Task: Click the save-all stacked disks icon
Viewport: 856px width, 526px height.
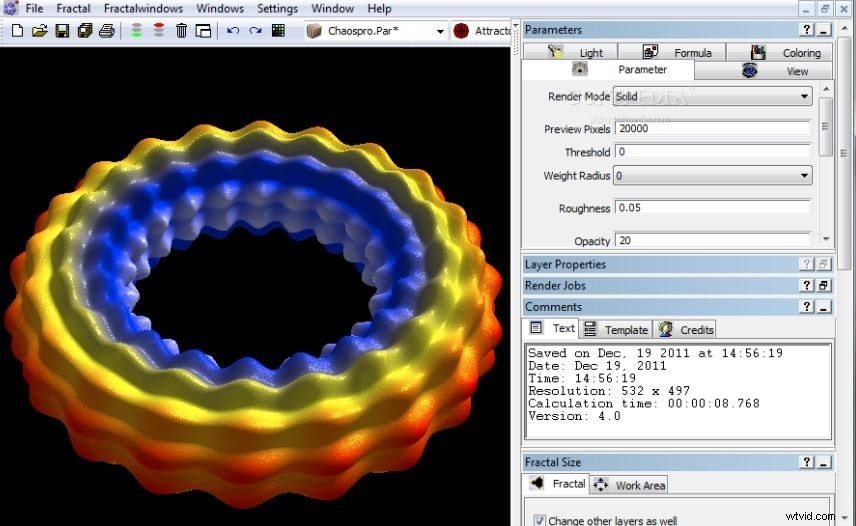Action: pyautogui.click(x=85, y=31)
